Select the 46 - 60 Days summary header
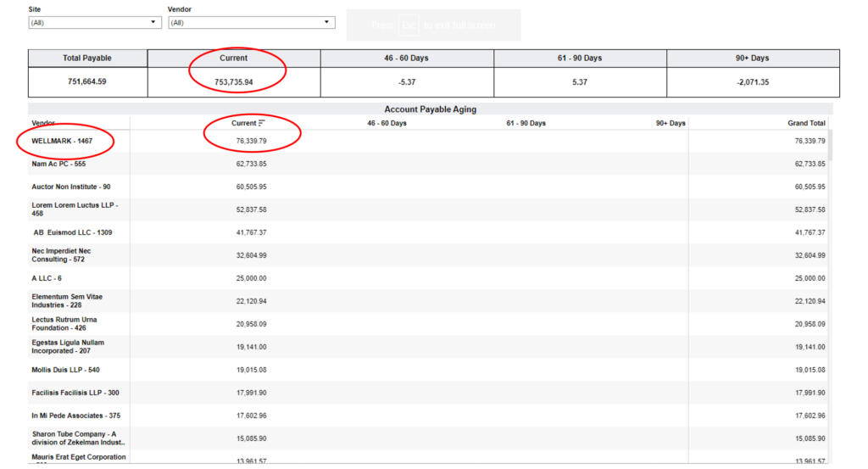Viewport: 868px width, 469px height. tap(406, 59)
